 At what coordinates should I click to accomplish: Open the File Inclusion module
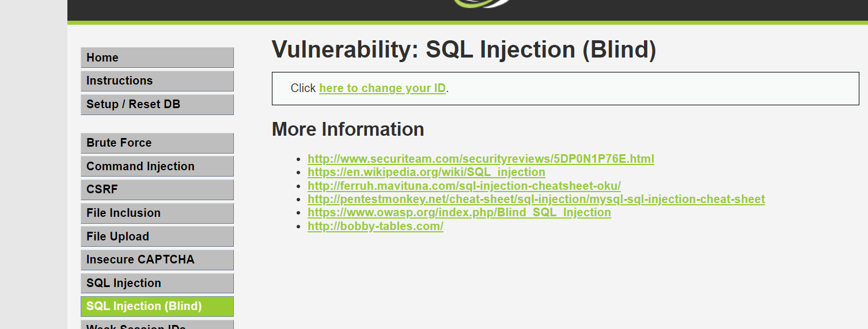(x=157, y=213)
